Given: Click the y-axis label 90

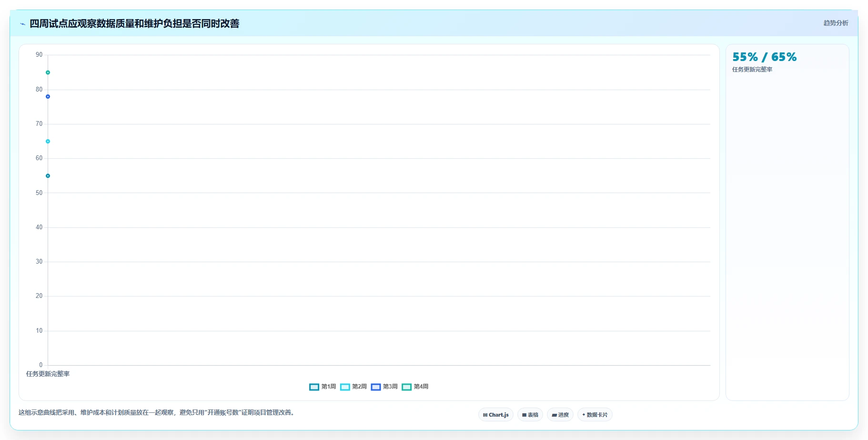Looking at the screenshot, I should tap(39, 55).
